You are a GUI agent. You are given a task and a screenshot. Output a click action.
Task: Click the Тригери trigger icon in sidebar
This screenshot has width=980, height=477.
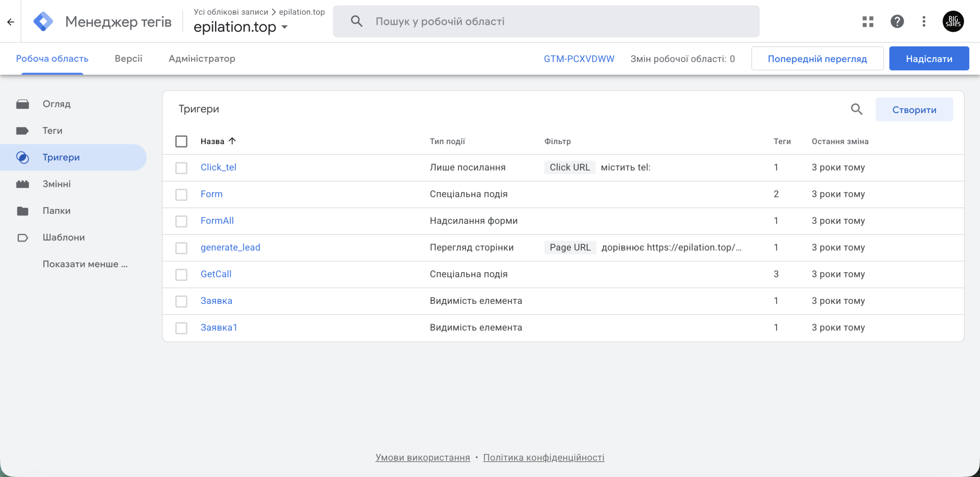point(23,157)
